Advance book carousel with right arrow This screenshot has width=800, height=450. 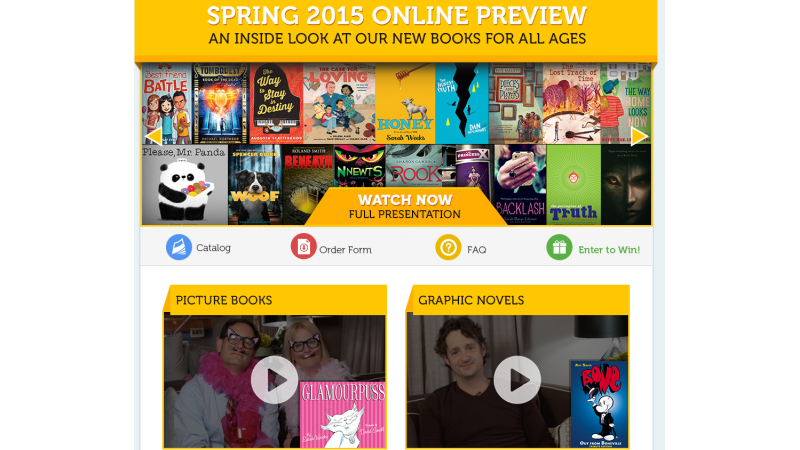639,136
